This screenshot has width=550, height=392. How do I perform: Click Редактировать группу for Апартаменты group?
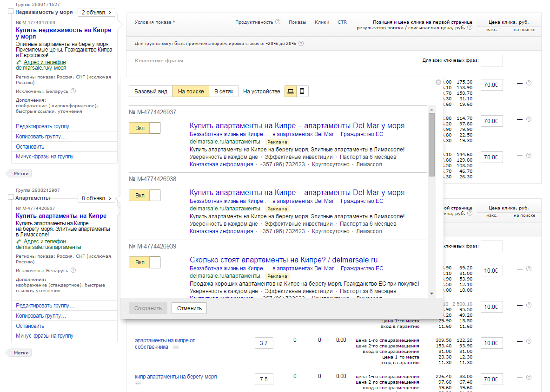[45, 306]
